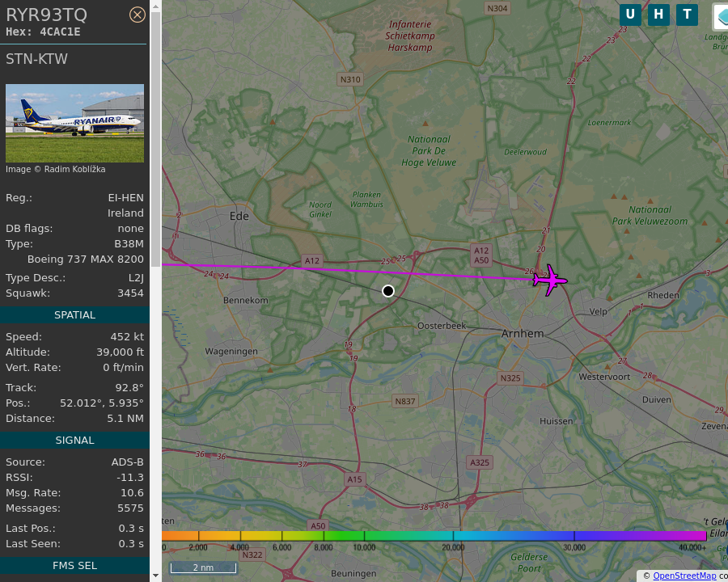Viewport: 728px width, 582px height.
Task: Click the Boeing 737 MAX 8200 description
Action: coord(86,259)
